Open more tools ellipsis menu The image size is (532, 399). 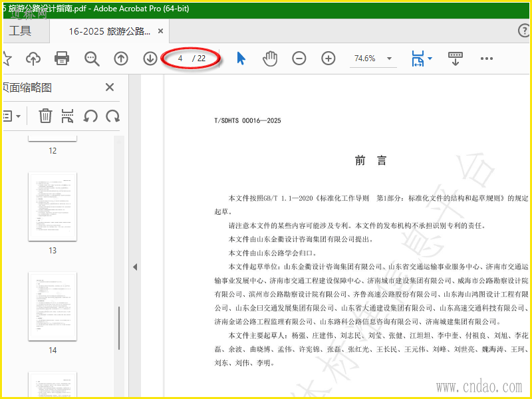click(x=487, y=59)
